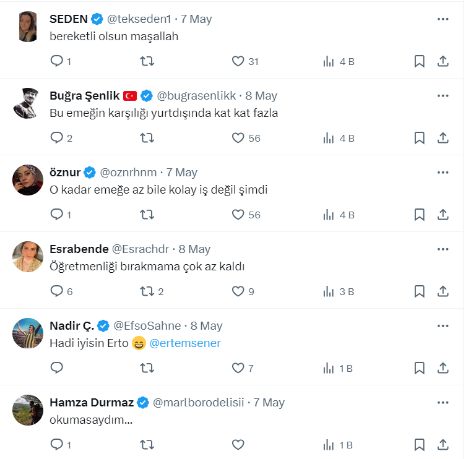Click SEDEN's profile avatar
The image size is (476, 459).
click(x=28, y=27)
